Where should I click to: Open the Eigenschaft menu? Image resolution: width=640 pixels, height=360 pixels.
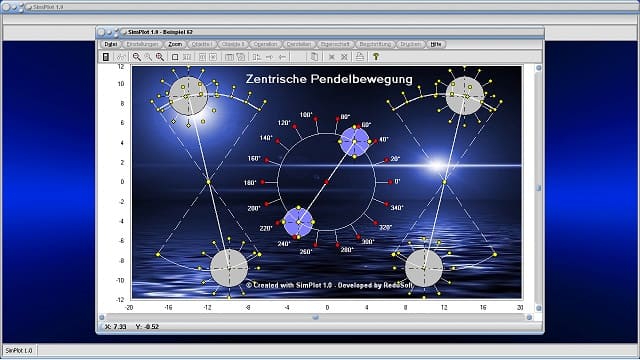(335, 44)
